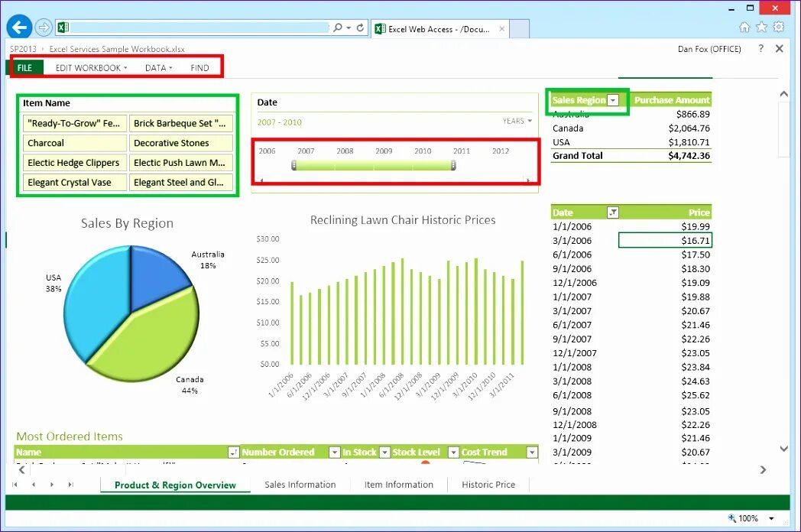The image size is (801, 532).
Task: Open Name column filter dropdown
Action: click(x=233, y=453)
